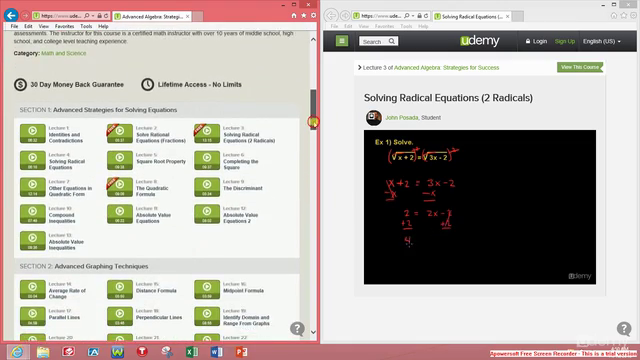Open help question mark in right window
This screenshot has height=360, width=640.
(x=624, y=329)
